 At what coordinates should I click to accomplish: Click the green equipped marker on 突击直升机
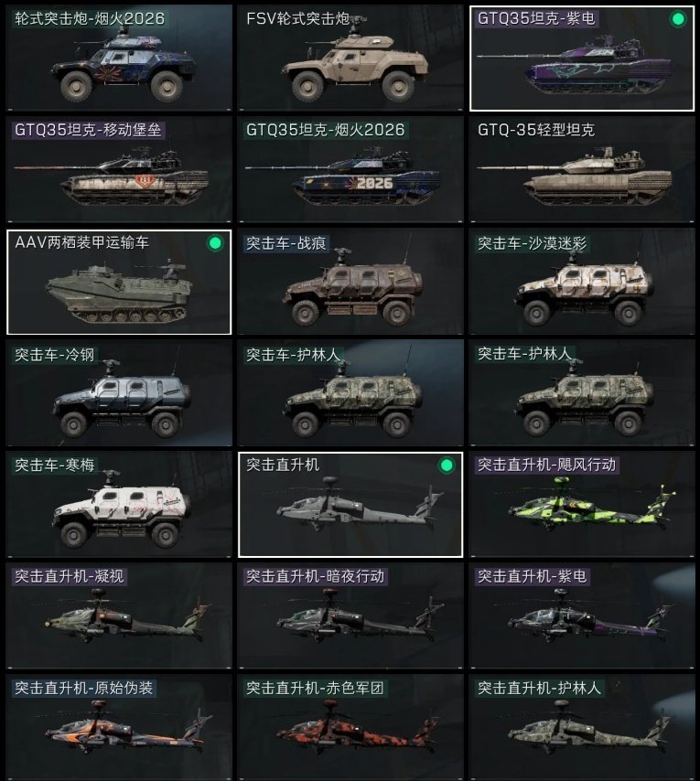pyautogui.click(x=447, y=465)
